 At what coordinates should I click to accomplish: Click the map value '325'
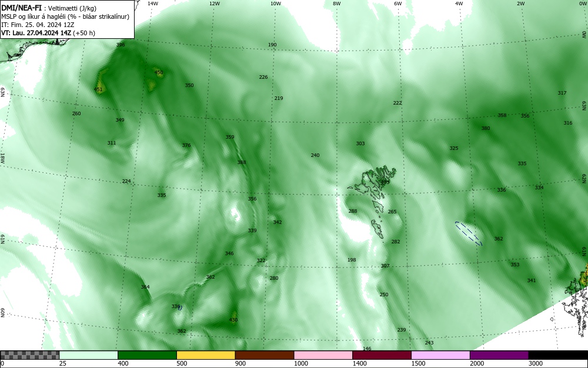(x=454, y=148)
